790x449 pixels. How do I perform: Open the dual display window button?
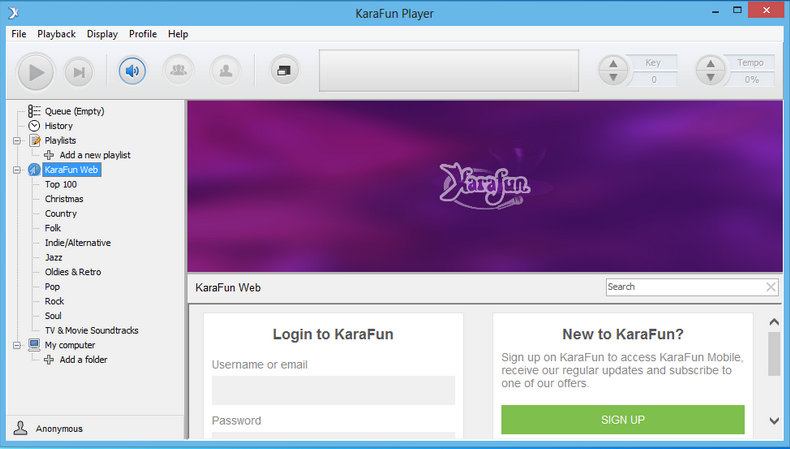click(x=284, y=70)
